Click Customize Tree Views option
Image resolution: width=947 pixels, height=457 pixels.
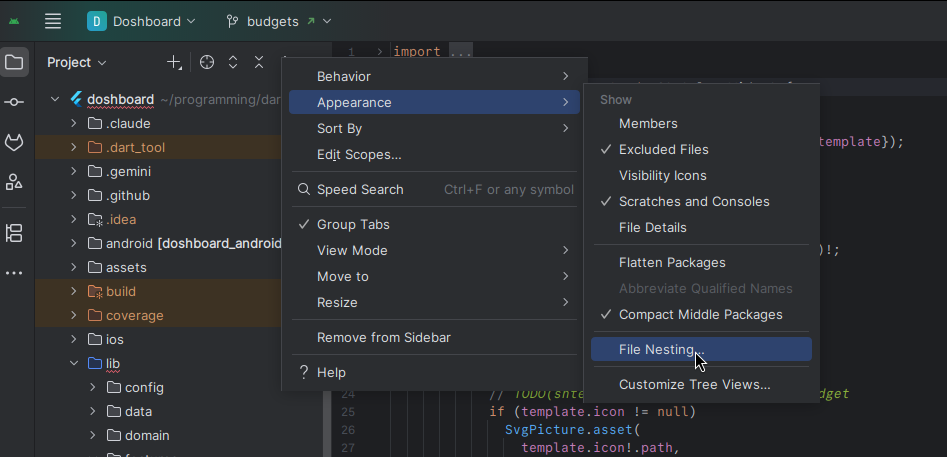point(694,384)
